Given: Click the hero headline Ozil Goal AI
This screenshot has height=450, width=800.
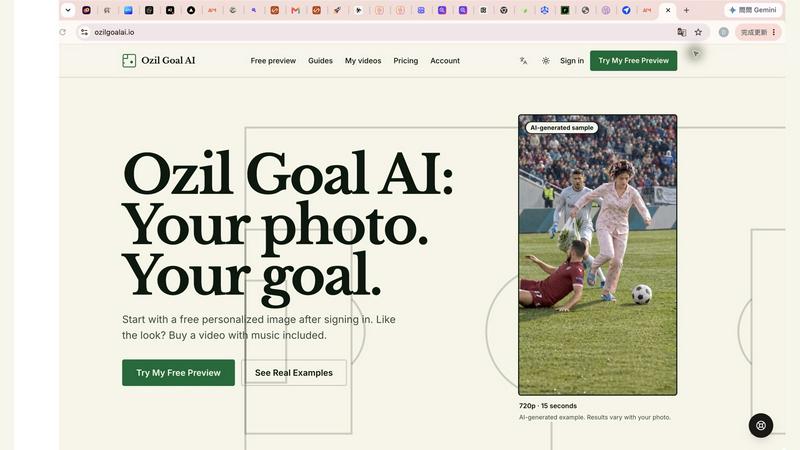Looking at the screenshot, I should 288,173.
